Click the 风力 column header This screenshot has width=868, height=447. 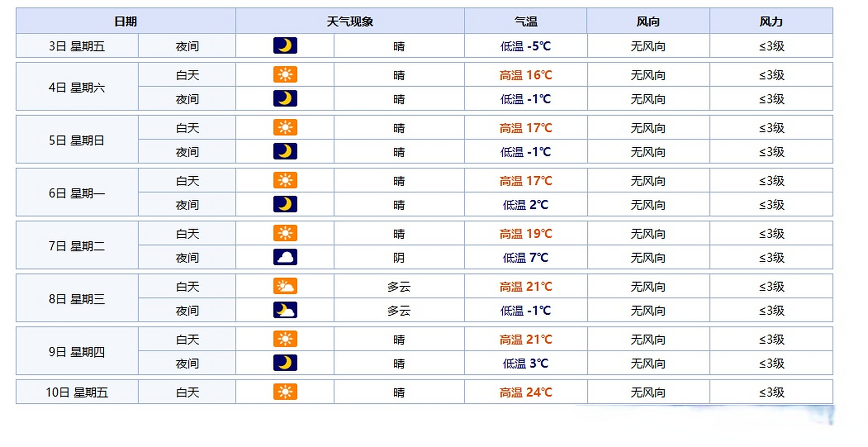[x=771, y=21]
